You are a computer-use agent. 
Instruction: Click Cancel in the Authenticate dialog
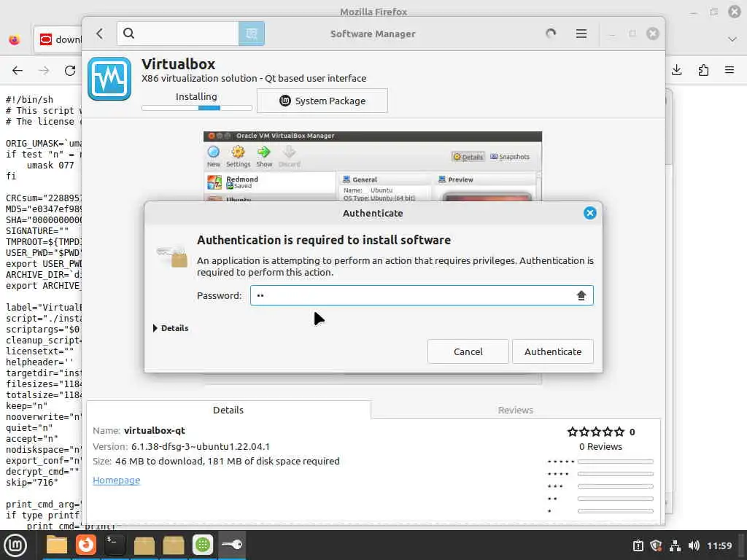point(468,351)
